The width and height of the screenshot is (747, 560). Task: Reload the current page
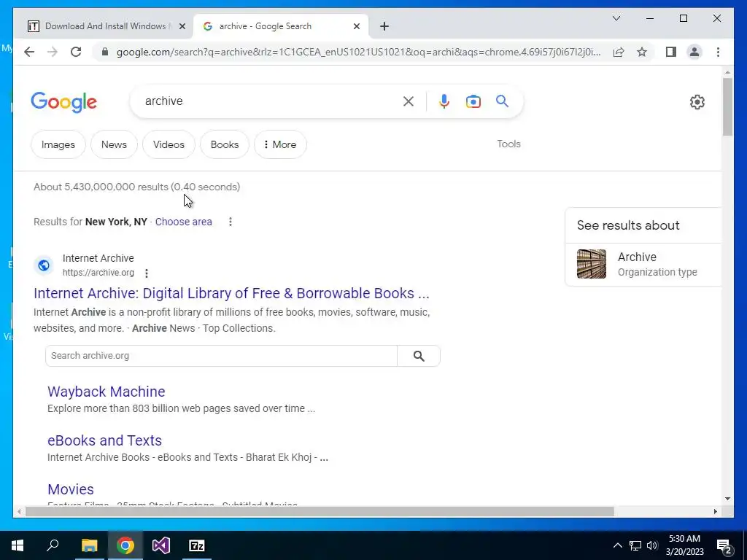pyautogui.click(x=76, y=52)
